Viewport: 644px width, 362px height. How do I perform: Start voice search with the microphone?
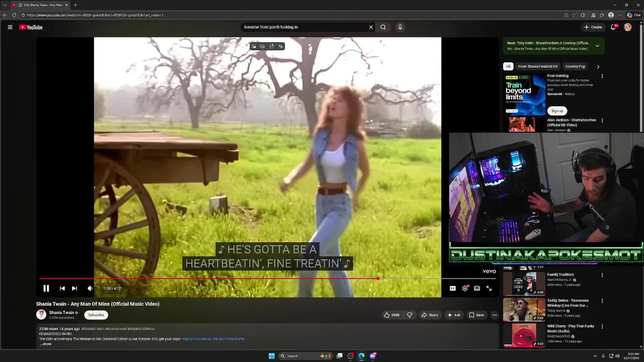(x=400, y=27)
